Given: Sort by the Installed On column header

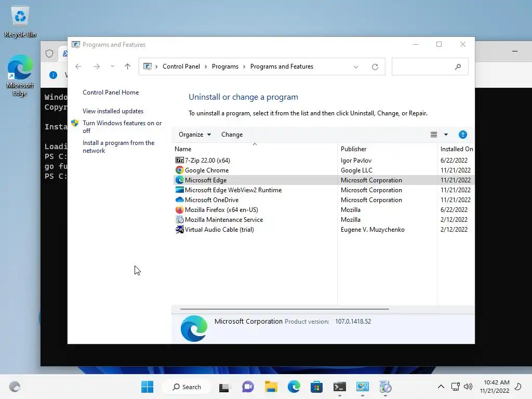Looking at the screenshot, I should click(x=456, y=149).
